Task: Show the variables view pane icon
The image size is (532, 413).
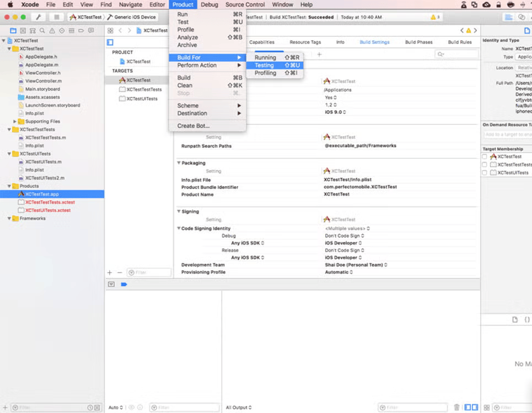Action: coord(467,407)
